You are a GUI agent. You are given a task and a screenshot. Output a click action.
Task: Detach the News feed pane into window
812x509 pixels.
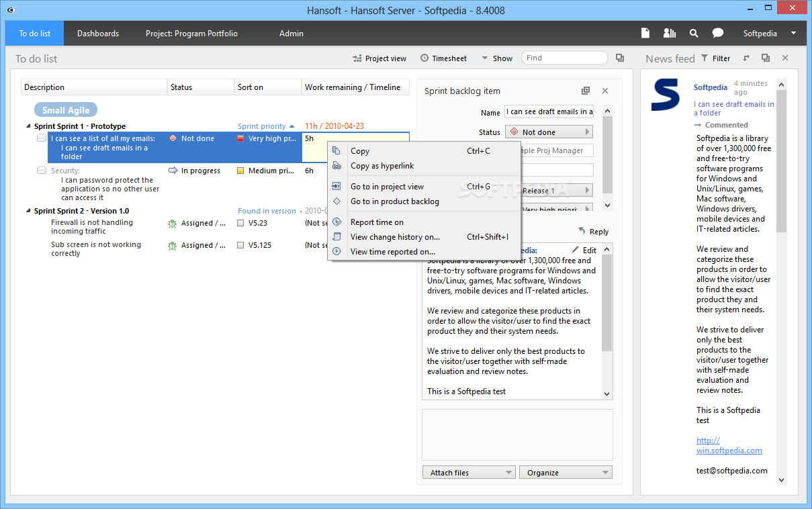(766, 58)
